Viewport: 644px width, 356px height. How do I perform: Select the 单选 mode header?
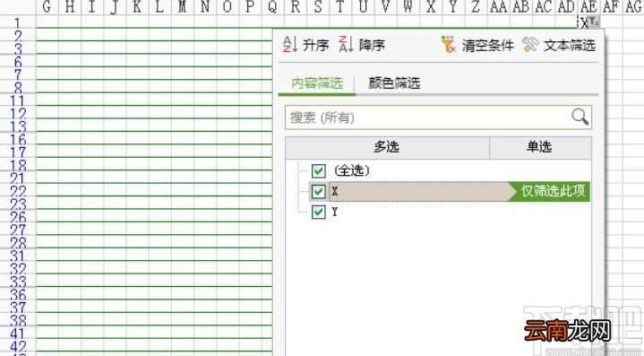540,147
